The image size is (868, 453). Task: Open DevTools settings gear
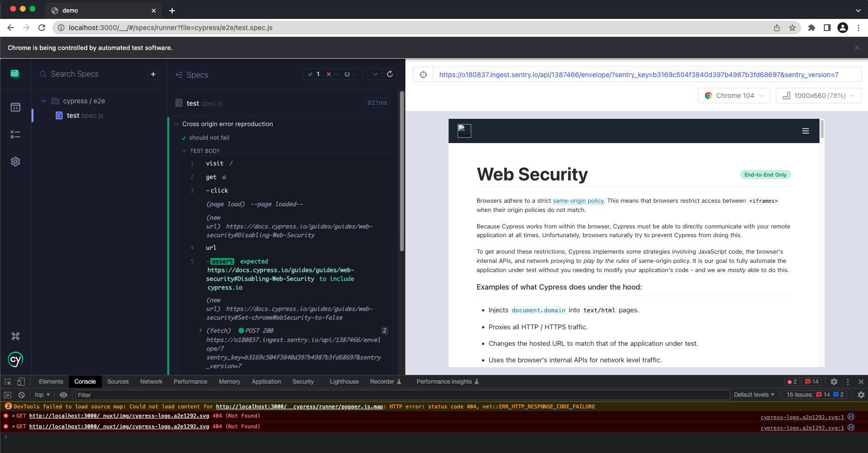(835, 382)
